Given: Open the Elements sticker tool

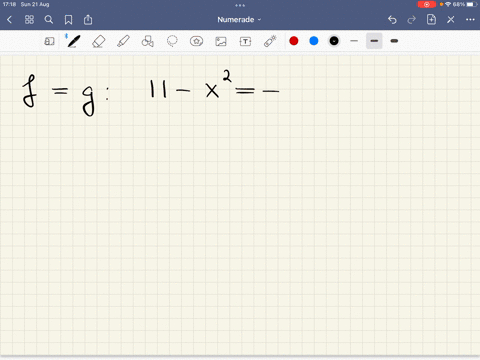Looking at the screenshot, I should tap(196, 41).
